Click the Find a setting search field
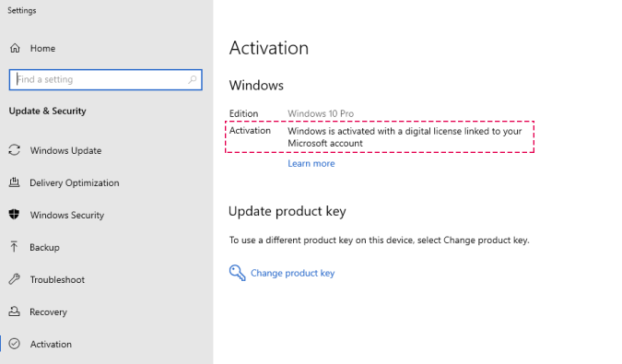Viewport: 622px width, 364px height. click(106, 79)
